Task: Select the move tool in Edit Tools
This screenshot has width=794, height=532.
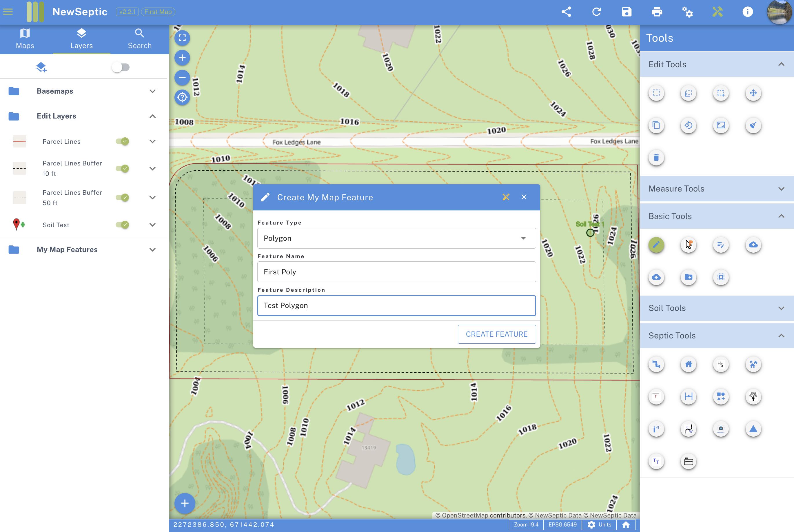Action: [753, 93]
